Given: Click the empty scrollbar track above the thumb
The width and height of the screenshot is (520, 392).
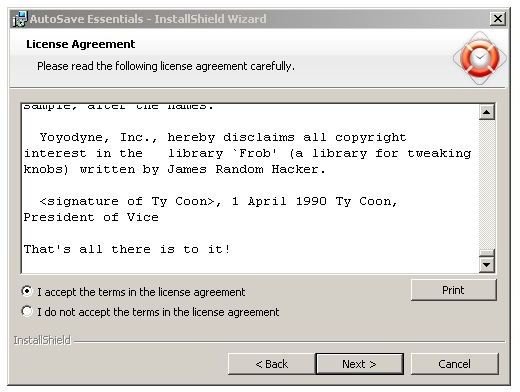Looking at the screenshot, I should [x=487, y=184].
